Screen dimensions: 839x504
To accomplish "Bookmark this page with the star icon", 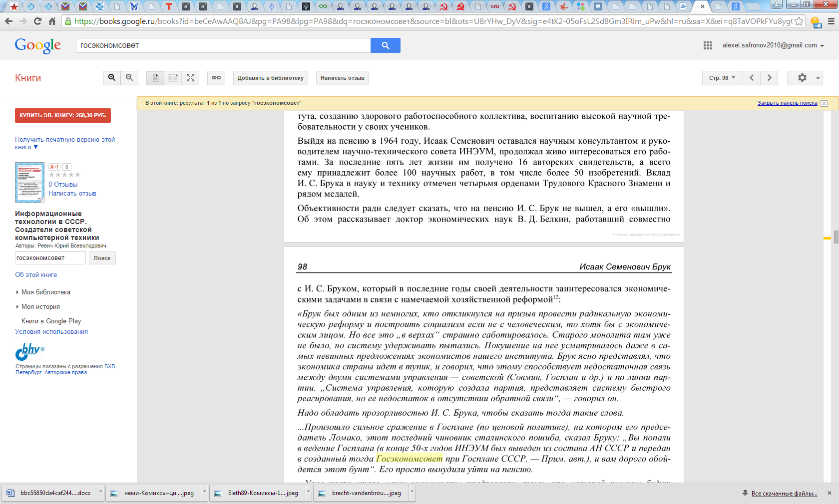I will [x=799, y=21].
